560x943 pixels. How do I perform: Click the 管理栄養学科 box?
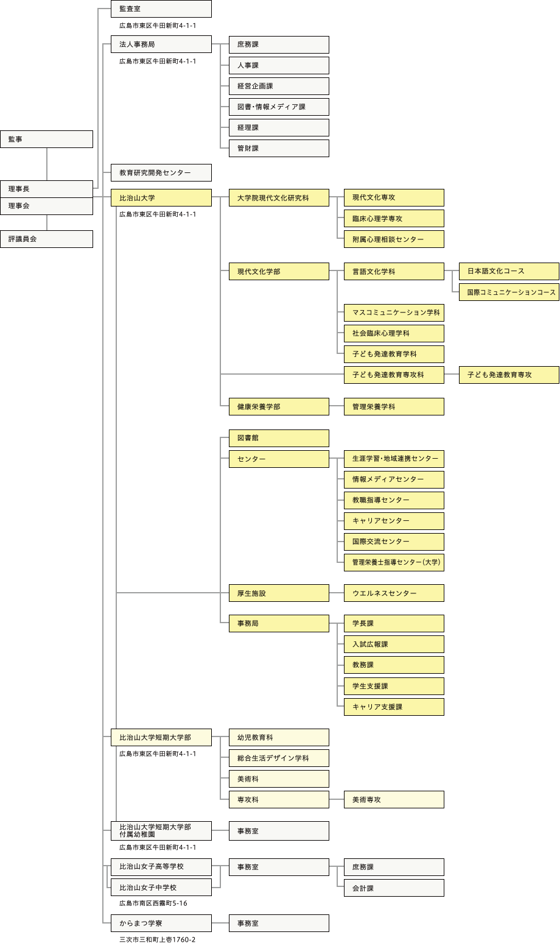tap(394, 406)
